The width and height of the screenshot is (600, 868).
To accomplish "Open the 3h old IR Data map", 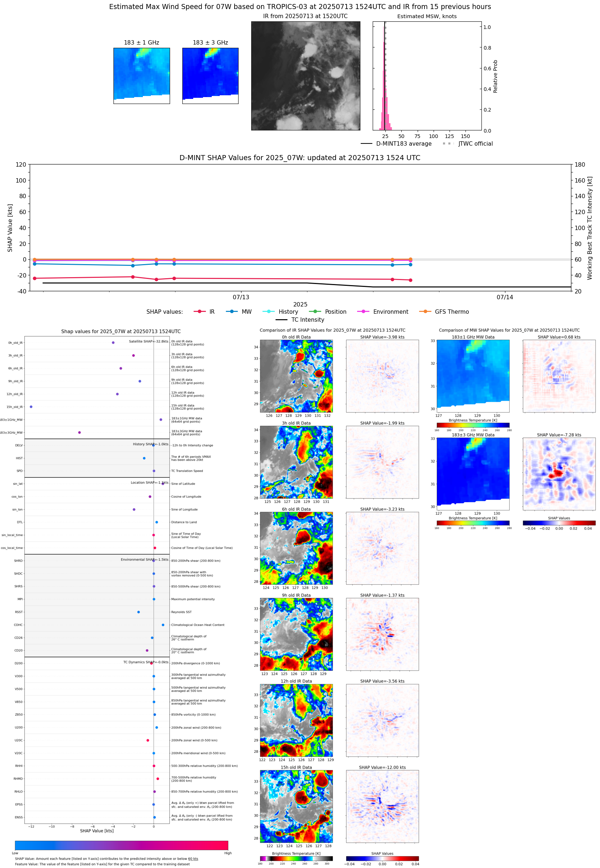I will tap(296, 462).
